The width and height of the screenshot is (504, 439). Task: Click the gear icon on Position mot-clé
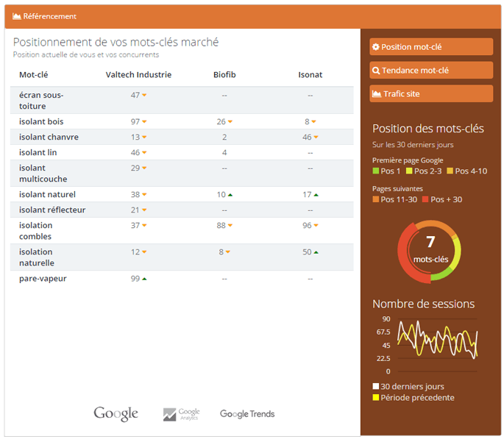[376, 47]
